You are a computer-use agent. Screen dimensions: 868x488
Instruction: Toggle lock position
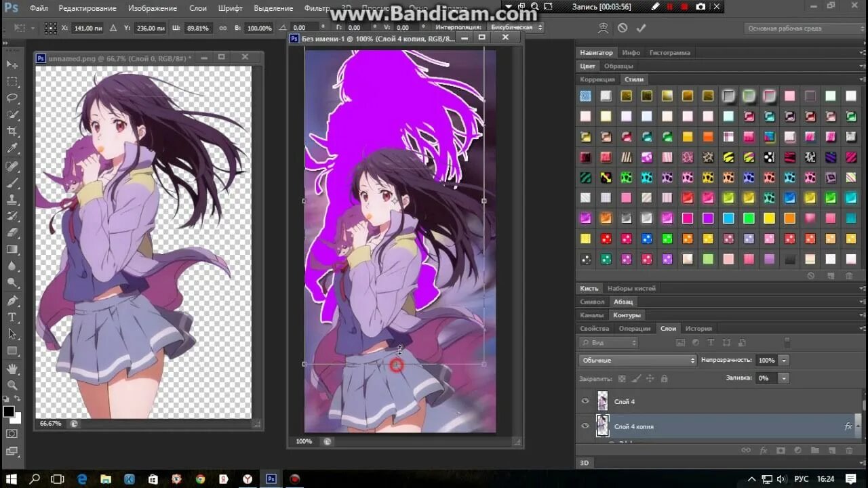click(650, 379)
